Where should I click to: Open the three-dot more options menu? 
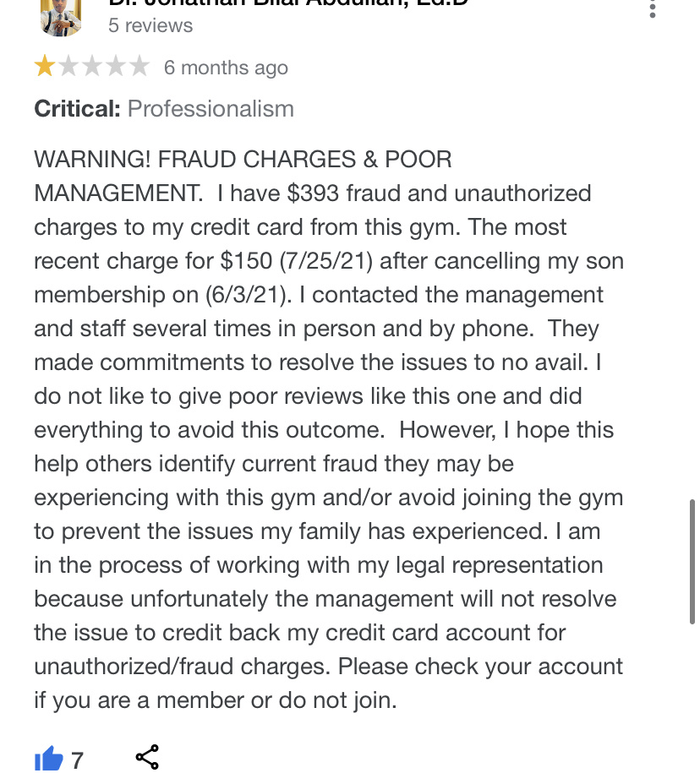point(652,8)
